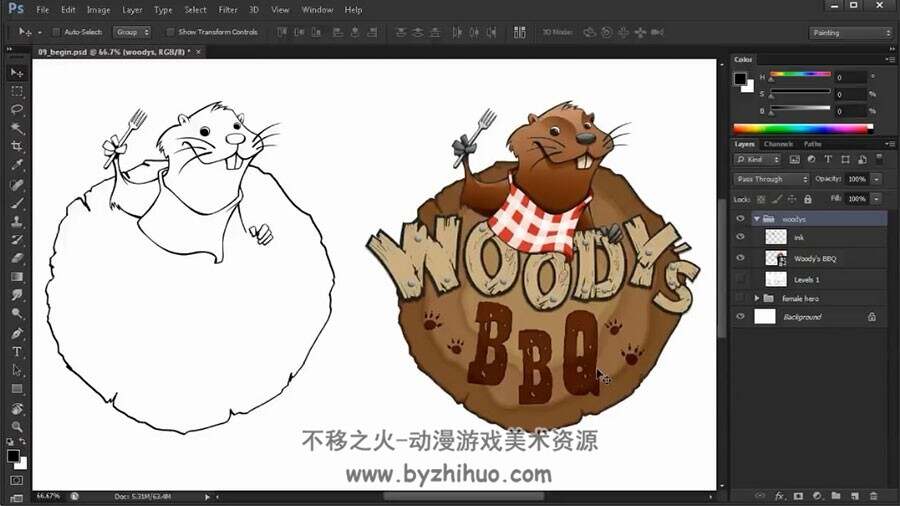This screenshot has width=900, height=506.
Task: Select the Clone Stamp tool
Action: click(17, 221)
